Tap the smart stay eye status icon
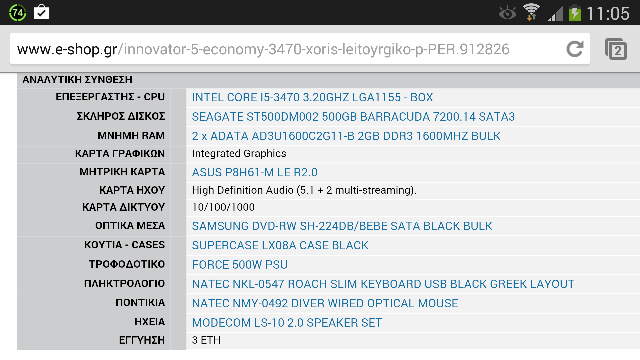Screen dimensions: 640x360 [507, 13]
